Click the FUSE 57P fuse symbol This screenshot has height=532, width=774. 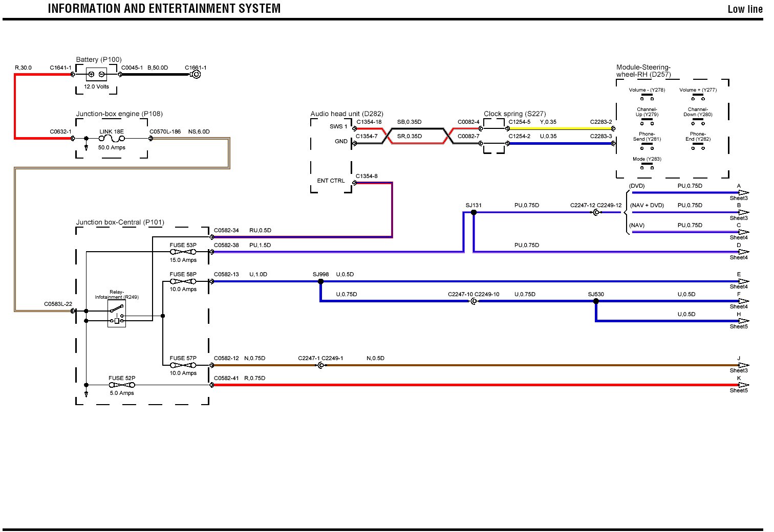click(183, 365)
